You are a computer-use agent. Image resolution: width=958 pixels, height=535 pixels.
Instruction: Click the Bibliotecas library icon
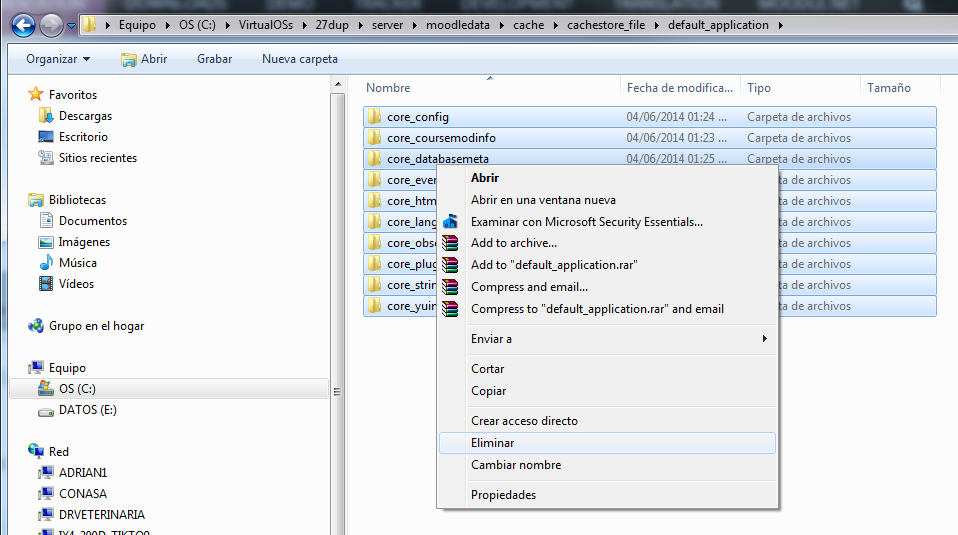coord(36,200)
